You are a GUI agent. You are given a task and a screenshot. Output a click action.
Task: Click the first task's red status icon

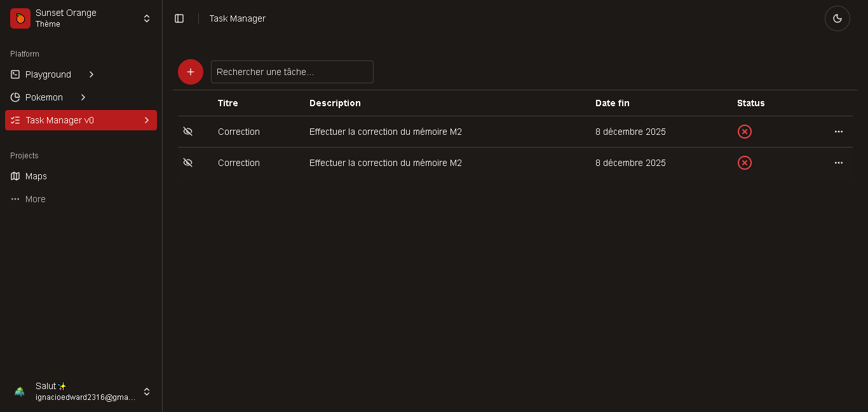[x=744, y=132]
